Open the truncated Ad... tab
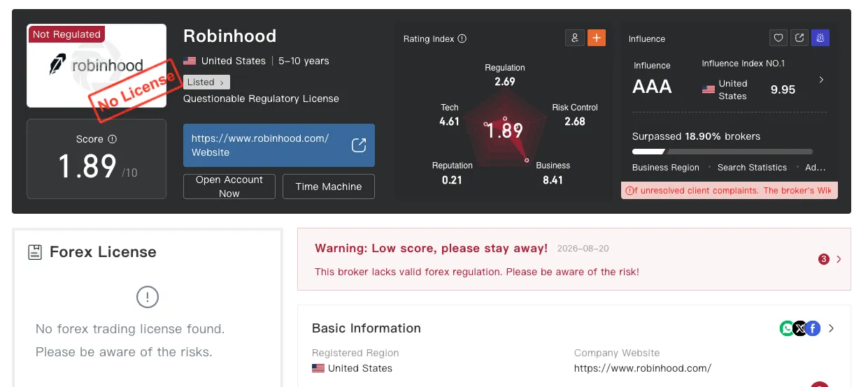 [815, 168]
